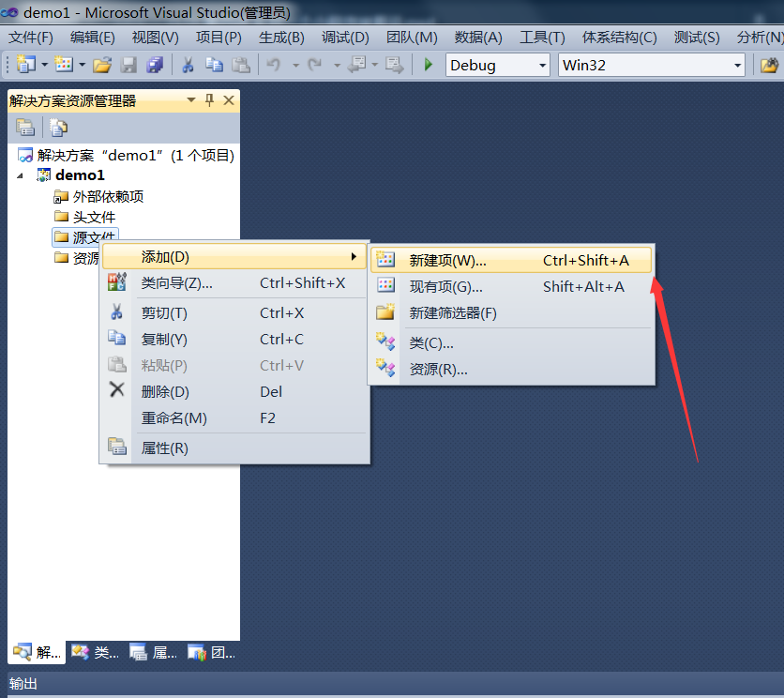
Task: Open the 文件(F) menu
Action: [31, 38]
